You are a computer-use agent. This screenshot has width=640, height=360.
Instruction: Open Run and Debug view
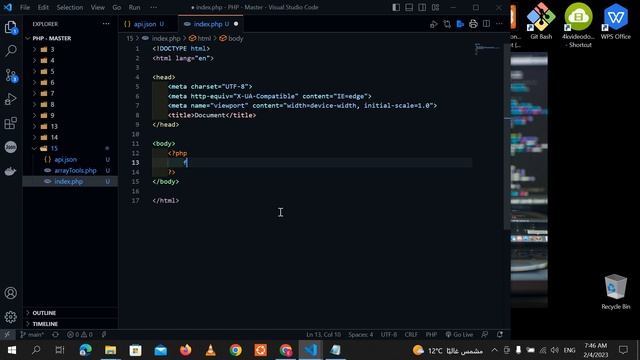11,99
